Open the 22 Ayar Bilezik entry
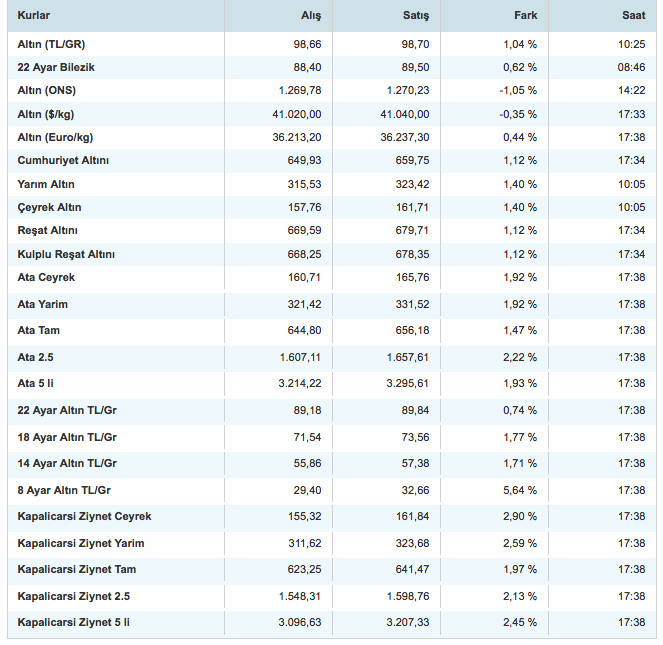Screen dimensions: 663x645 tap(56, 67)
